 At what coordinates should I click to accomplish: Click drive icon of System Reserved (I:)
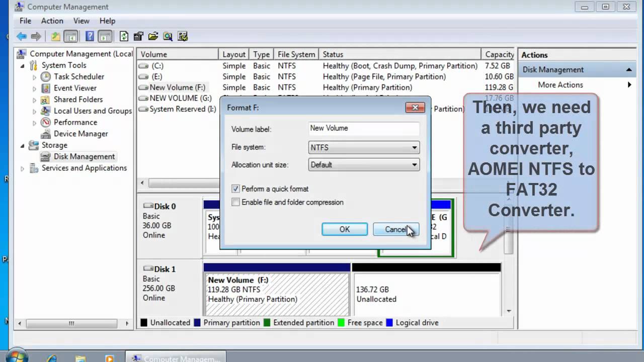coord(143,109)
